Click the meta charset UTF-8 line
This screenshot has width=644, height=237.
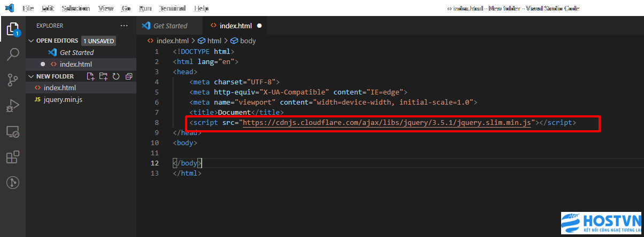pyautogui.click(x=235, y=82)
